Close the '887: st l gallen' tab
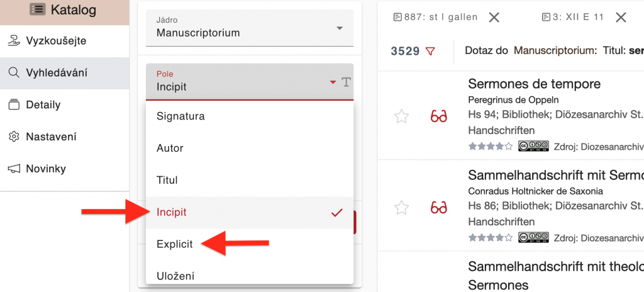 tap(494, 18)
